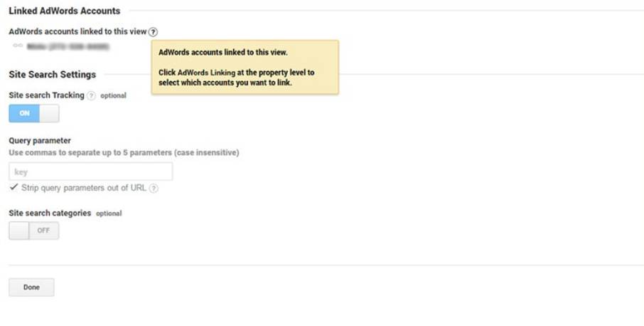Click the Site search Tracking label

pyautogui.click(x=46, y=95)
